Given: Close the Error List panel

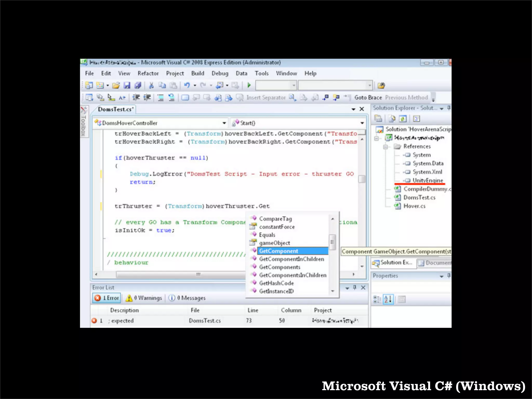Looking at the screenshot, I should (x=363, y=287).
